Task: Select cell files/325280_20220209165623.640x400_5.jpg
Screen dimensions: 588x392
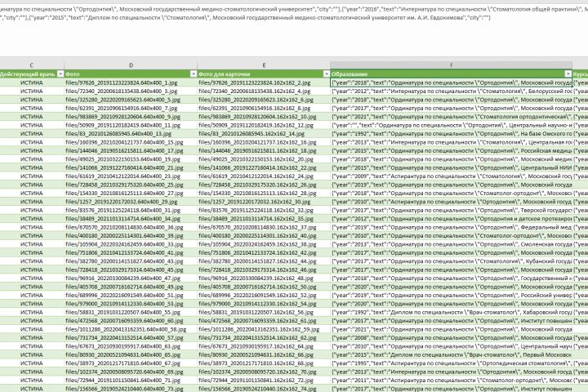Action: pyautogui.click(x=131, y=100)
